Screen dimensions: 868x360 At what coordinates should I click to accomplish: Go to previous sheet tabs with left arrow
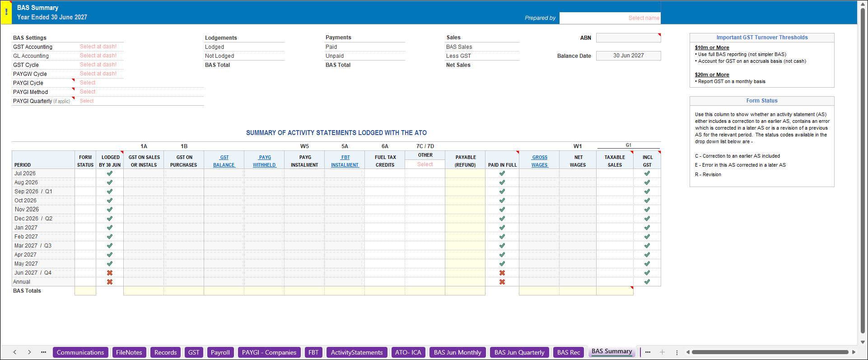tap(15, 352)
